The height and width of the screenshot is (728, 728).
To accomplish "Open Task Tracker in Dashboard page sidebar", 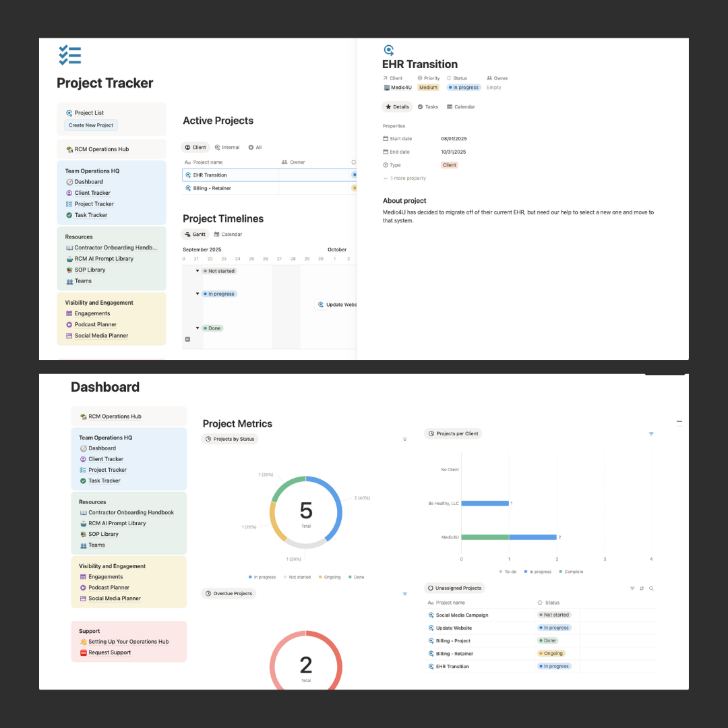I will (100, 481).
